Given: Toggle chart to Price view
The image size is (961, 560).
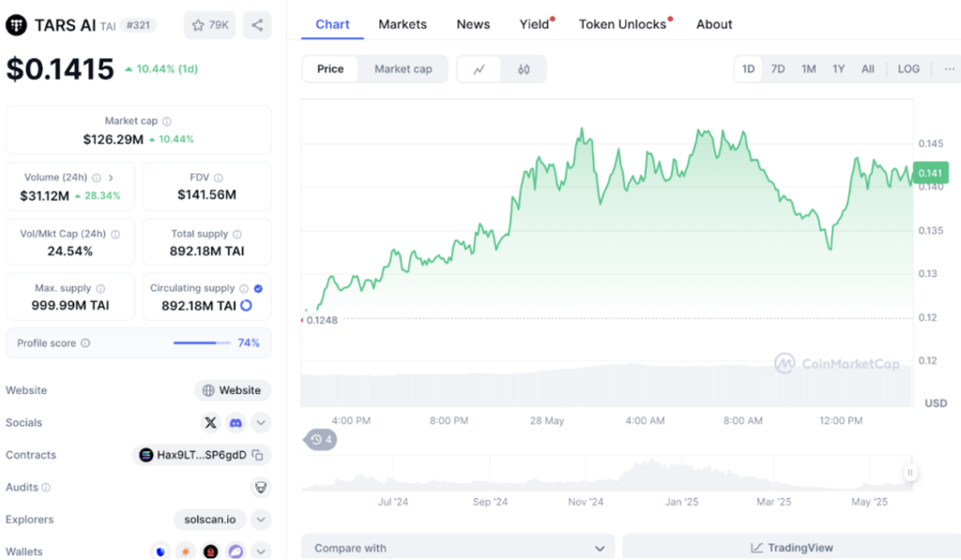Looking at the screenshot, I should [330, 69].
